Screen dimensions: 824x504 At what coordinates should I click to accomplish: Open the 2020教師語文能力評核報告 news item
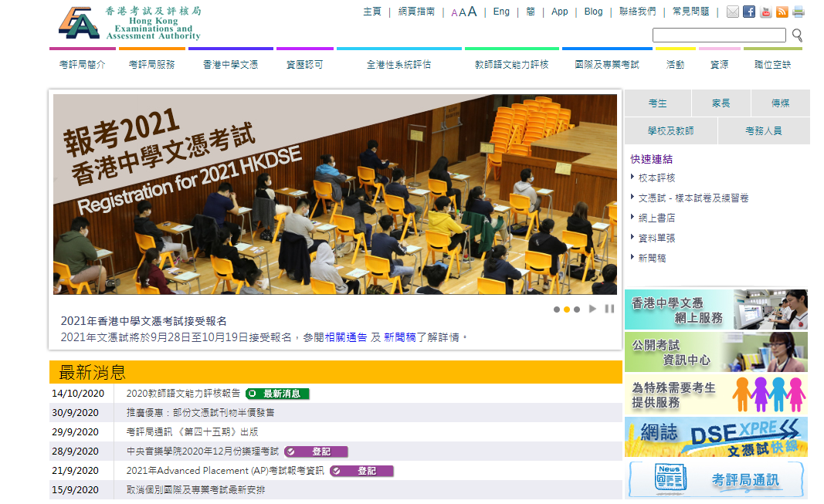click(x=183, y=394)
